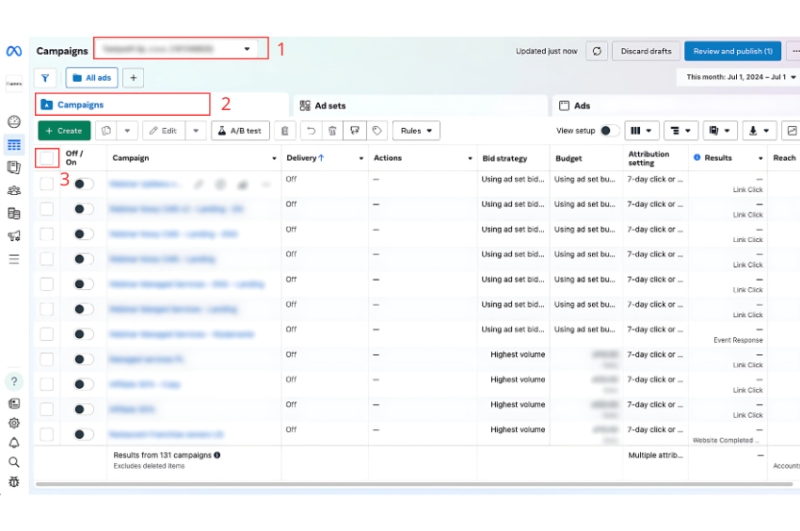This screenshot has width=800, height=531.
Task: Click the clipboard icon after A/B test
Action: (x=285, y=131)
